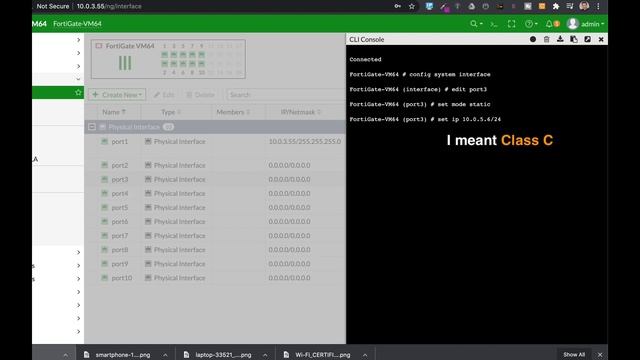Image resolution: width=640 pixels, height=360 pixels.
Task: Click the blue monitor extension icon
Action: tap(429, 6)
